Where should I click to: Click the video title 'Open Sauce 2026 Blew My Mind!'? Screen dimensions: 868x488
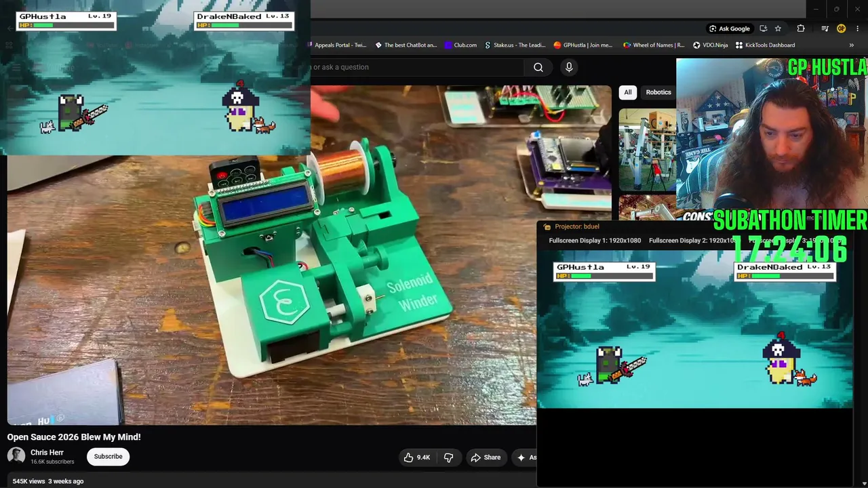click(74, 437)
